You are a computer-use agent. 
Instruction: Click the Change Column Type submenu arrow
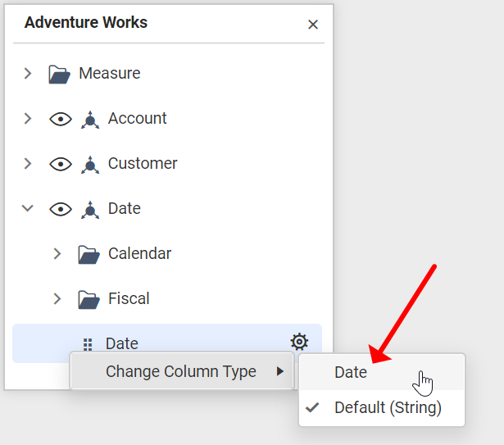tap(280, 371)
